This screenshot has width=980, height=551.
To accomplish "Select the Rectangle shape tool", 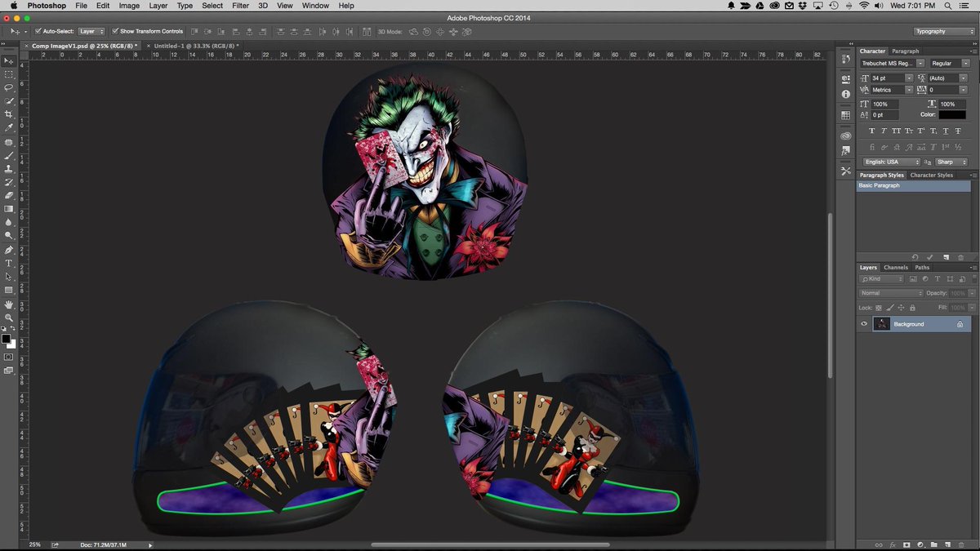I will [9, 290].
